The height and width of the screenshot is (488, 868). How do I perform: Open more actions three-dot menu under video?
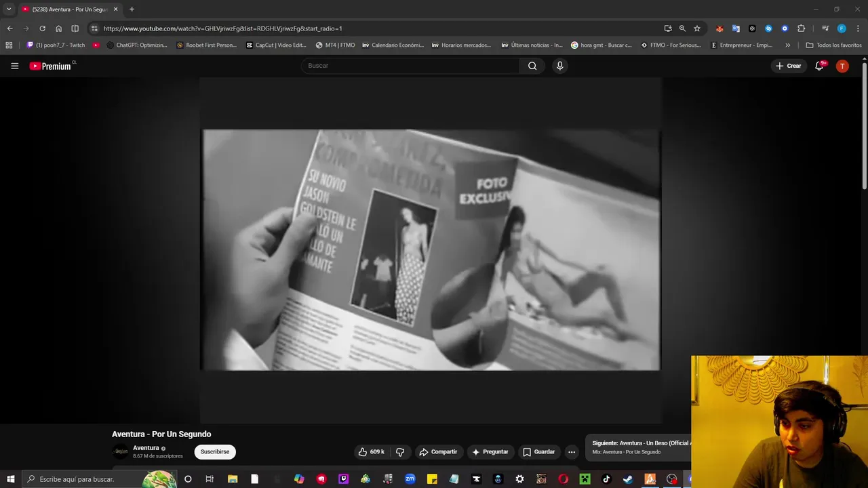click(x=572, y=451)
